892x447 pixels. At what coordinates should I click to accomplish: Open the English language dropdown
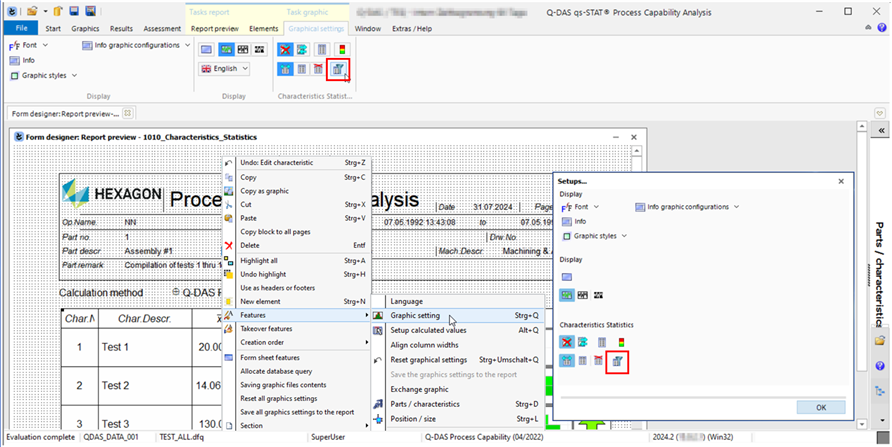[225, 68]
